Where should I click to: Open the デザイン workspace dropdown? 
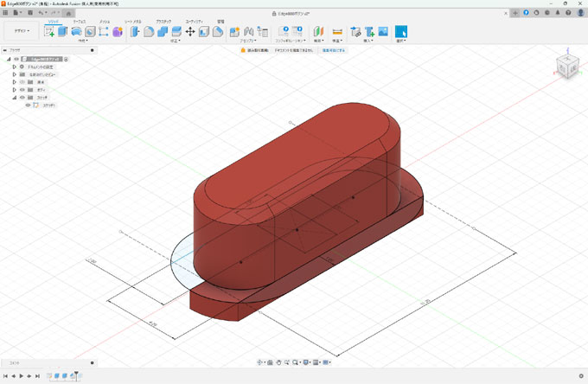22,31
